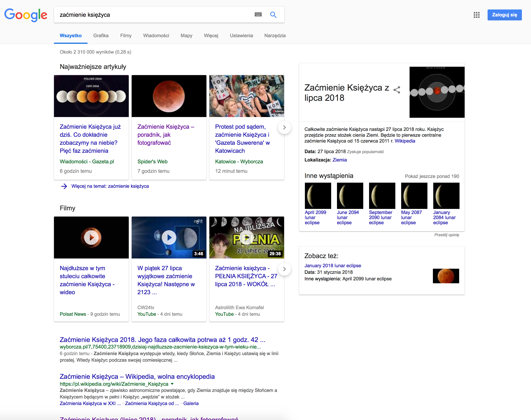Open the January 2084 lunar eclipse thumbnail
The width and height of the screenshot is (531, 420).
[446, 195]
